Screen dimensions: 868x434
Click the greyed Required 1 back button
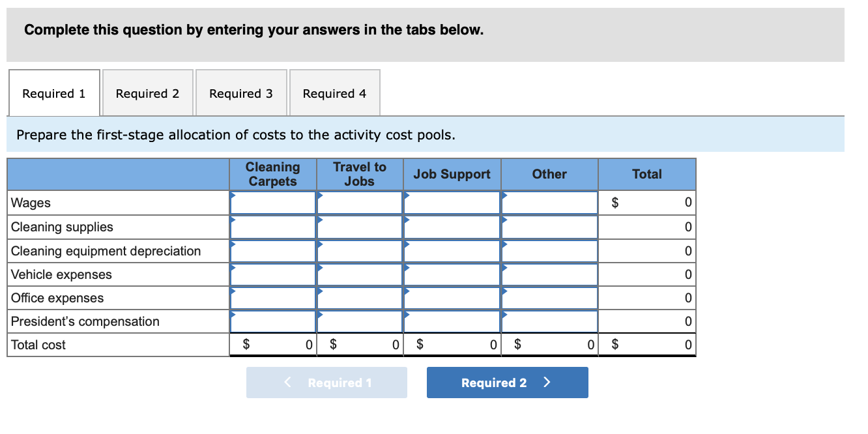pyautogui.click(x=326, y=383)
